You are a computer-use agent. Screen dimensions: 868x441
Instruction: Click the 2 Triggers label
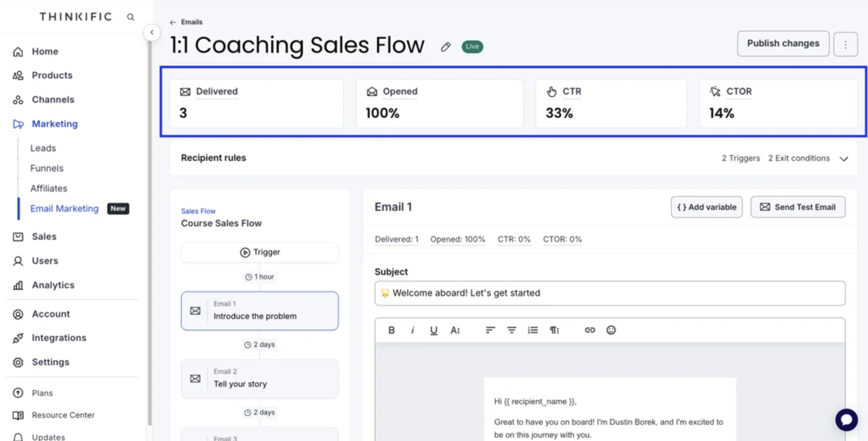(x=740, y=158)
